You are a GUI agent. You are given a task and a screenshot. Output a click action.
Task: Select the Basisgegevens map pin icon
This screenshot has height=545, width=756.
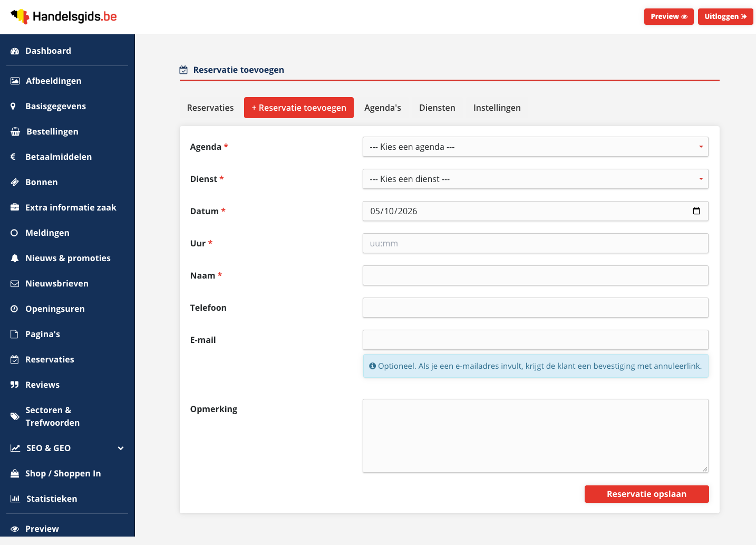tap(13, 106)
